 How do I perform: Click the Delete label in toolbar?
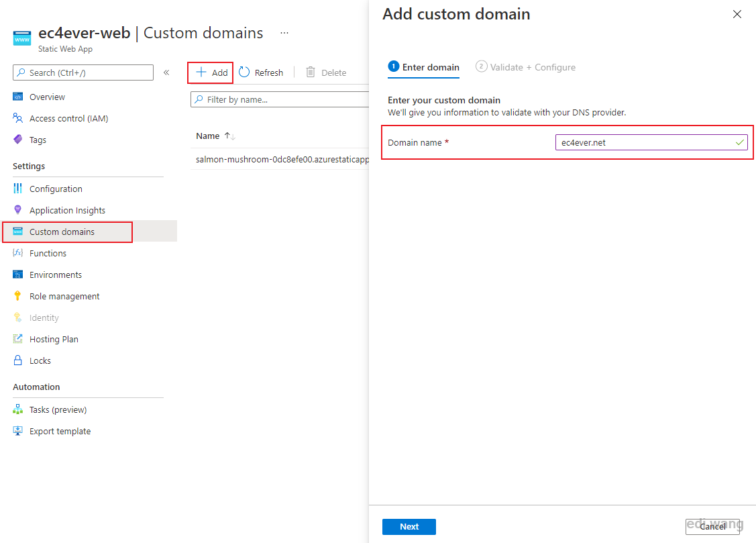[x=333, y=72]
